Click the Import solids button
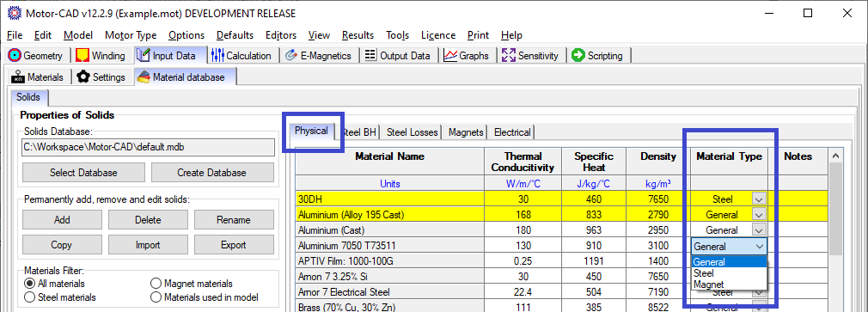The height and width of the screenshot is (312, 868). (148, 244)
